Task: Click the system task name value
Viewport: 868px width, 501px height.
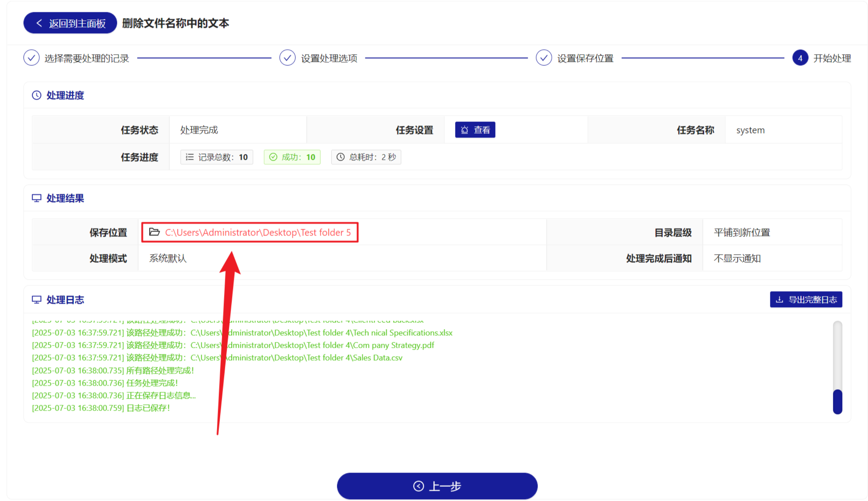Action: point(750,130)
